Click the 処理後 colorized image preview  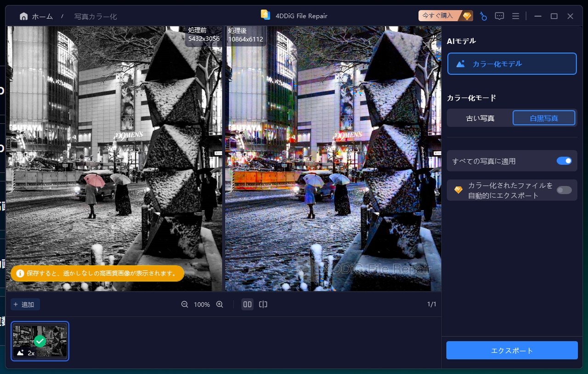point(333,158)
